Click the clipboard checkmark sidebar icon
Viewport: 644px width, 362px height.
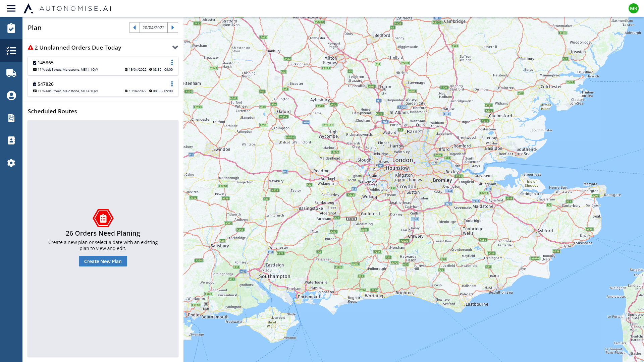point(11,28)
